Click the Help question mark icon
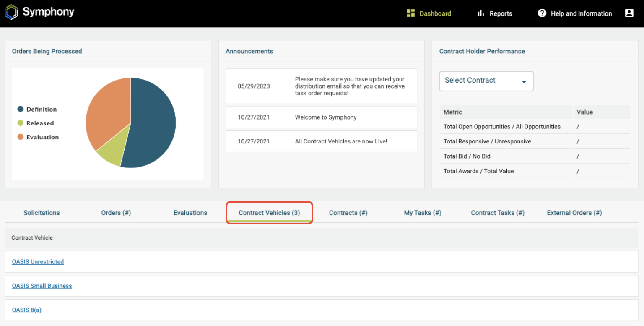The width and height of the screenshot is (644, 326). tap(542, 13)
